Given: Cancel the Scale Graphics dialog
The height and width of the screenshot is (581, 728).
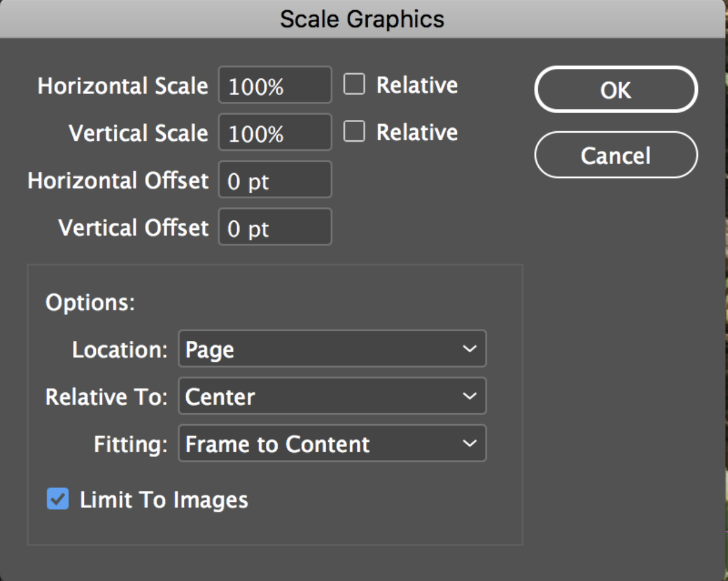Looking at the screenshot, I should [615, 155].
